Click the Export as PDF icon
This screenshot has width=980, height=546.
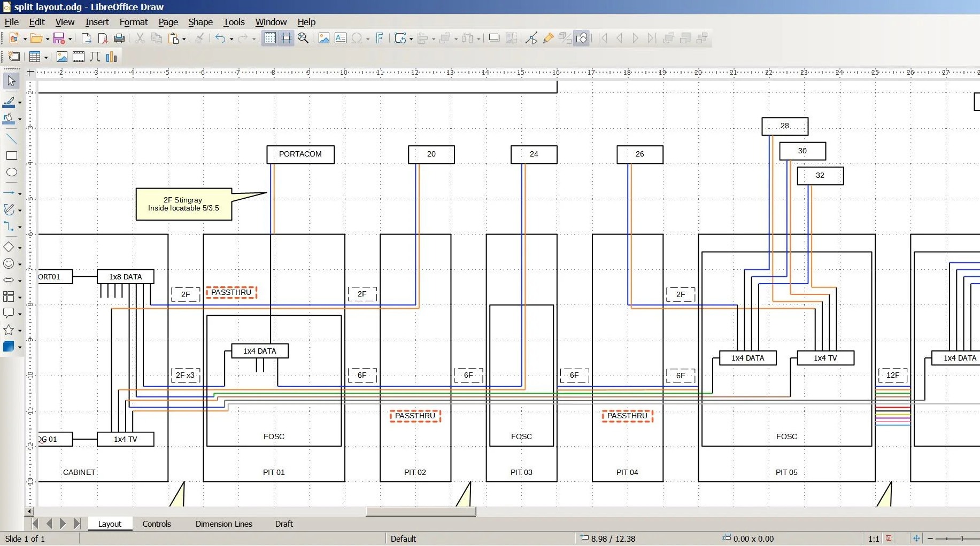(103, 38)
